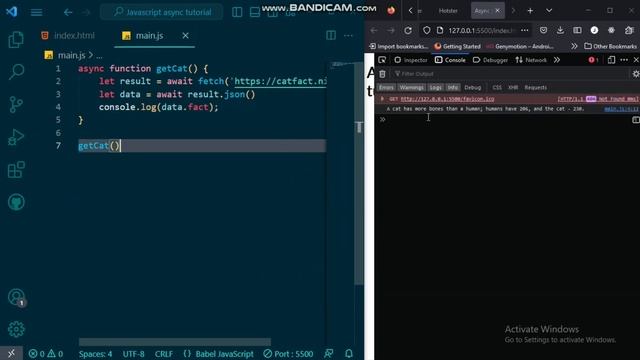Click the remote window icon in status bar
Screen dimensions: 640x360
point(11,353)
